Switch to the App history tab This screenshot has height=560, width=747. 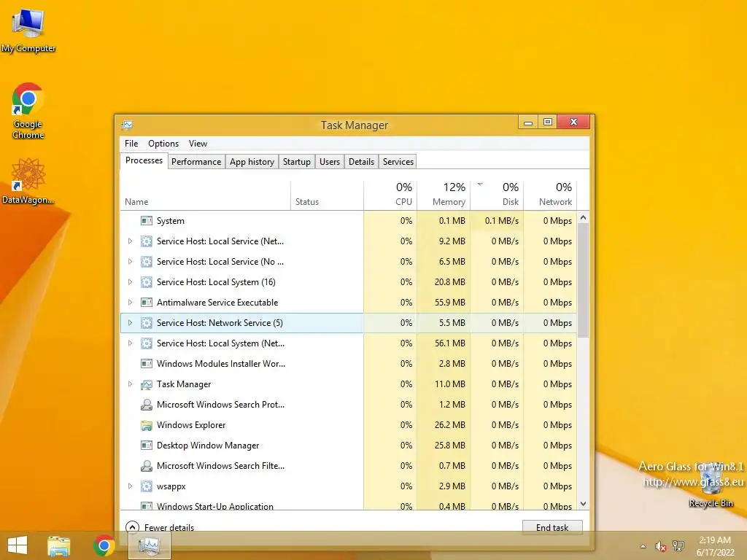tap(252, 162)
